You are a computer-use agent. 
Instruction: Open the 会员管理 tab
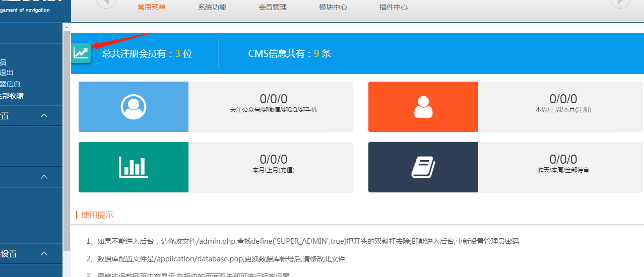pos(273,7)
